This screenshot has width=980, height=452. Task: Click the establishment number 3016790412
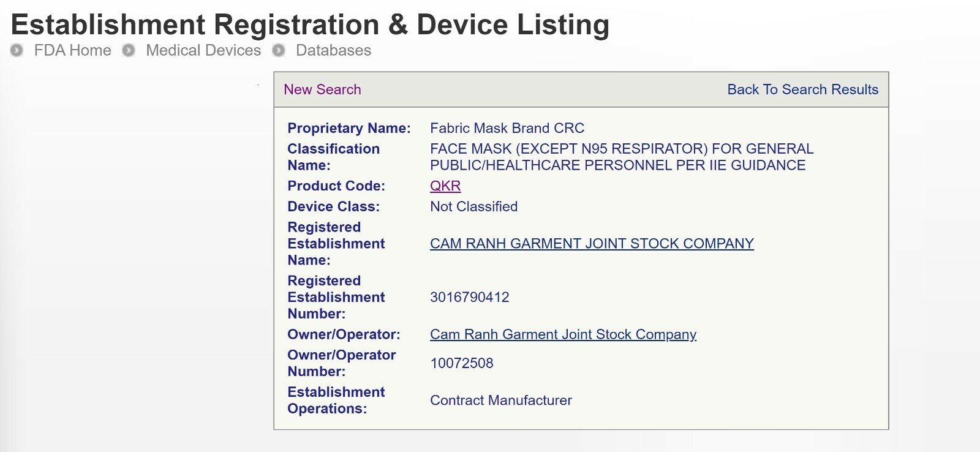pyautogui.click(x=470, y=298)
